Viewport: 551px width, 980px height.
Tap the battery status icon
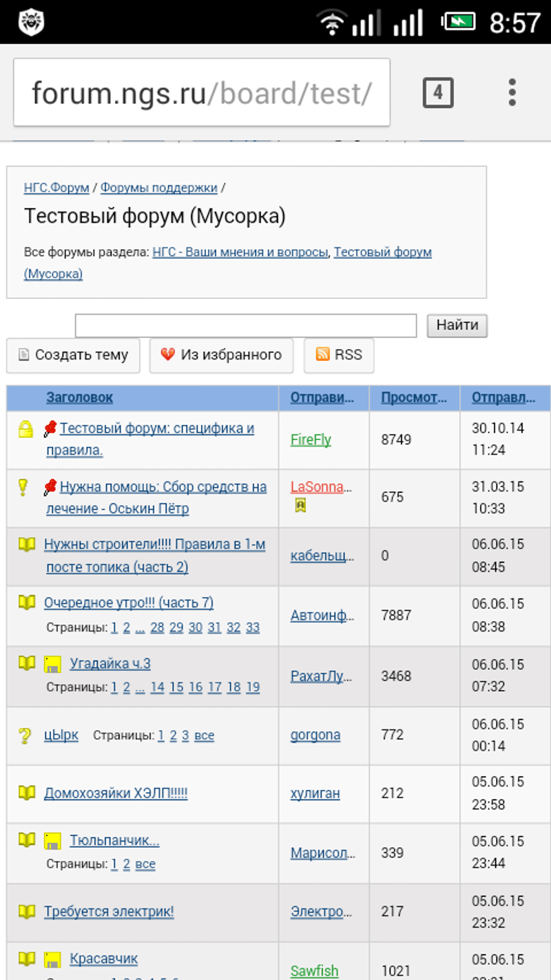pos(459,22)
